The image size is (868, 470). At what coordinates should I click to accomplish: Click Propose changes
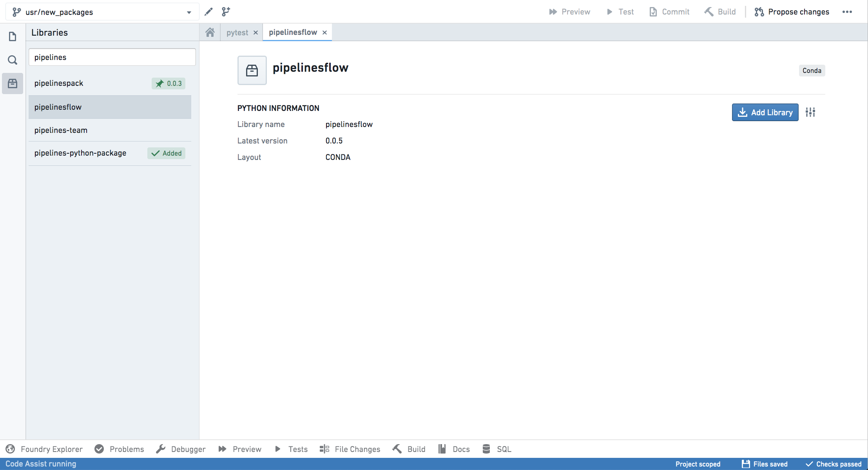click(x=792, y=12)
